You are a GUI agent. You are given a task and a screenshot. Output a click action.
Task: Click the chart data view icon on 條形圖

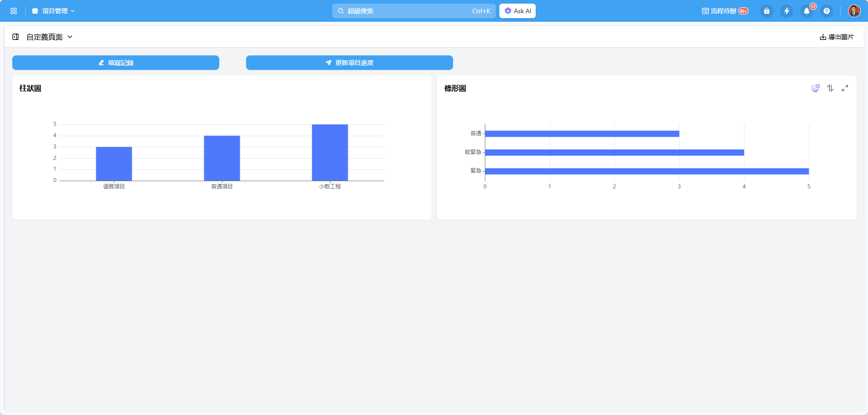pos(816,88)
